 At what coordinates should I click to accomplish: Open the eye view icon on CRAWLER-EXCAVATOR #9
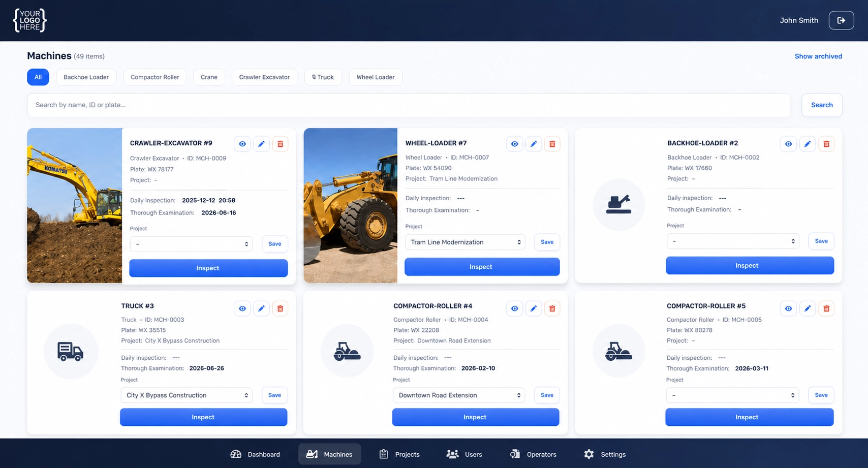click(242, 144)
